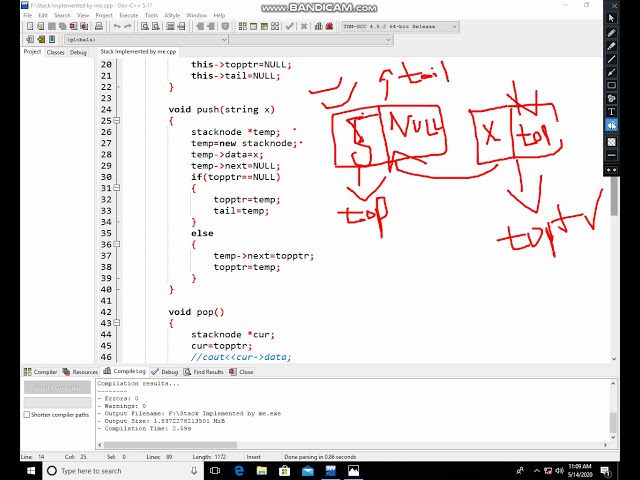
Task: Click the Insert icon on second toolbar row
Action: click(30, 39)
